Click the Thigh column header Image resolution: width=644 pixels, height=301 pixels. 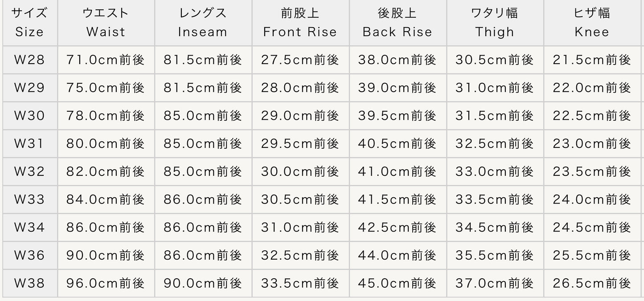[495, 23]
